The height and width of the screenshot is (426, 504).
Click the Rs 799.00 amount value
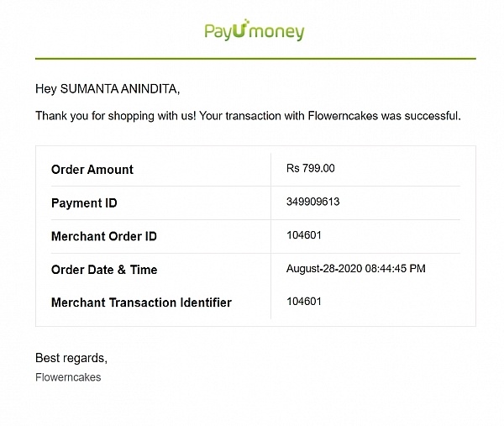pos(311,168)
